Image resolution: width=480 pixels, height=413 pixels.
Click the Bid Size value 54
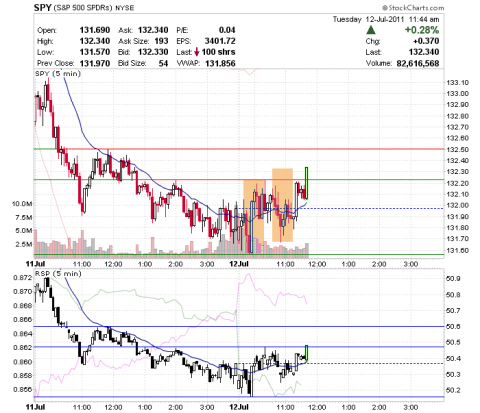pos(163,63)
